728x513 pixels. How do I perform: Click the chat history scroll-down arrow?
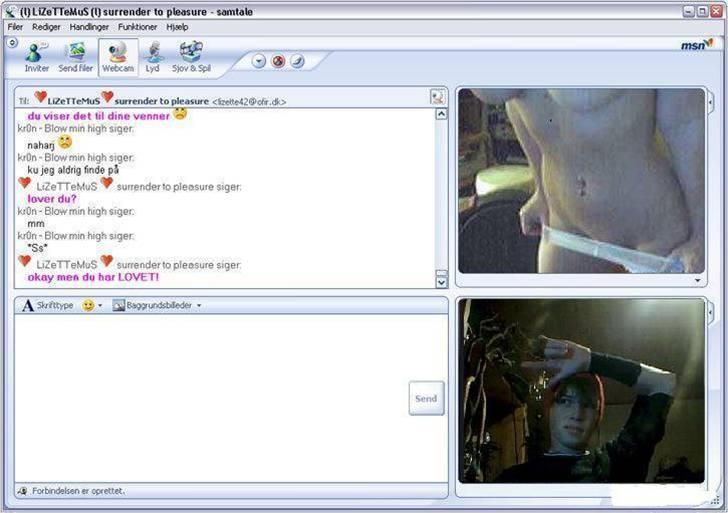441,282
